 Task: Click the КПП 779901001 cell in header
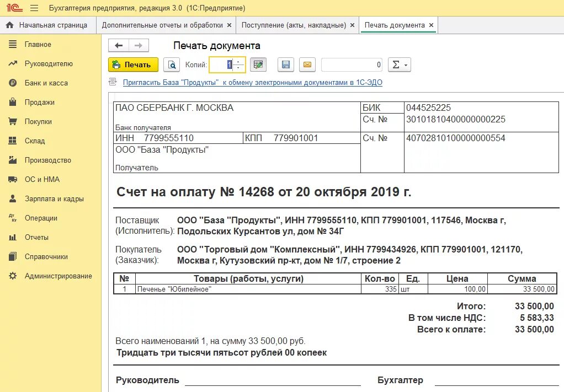point(302,138)
